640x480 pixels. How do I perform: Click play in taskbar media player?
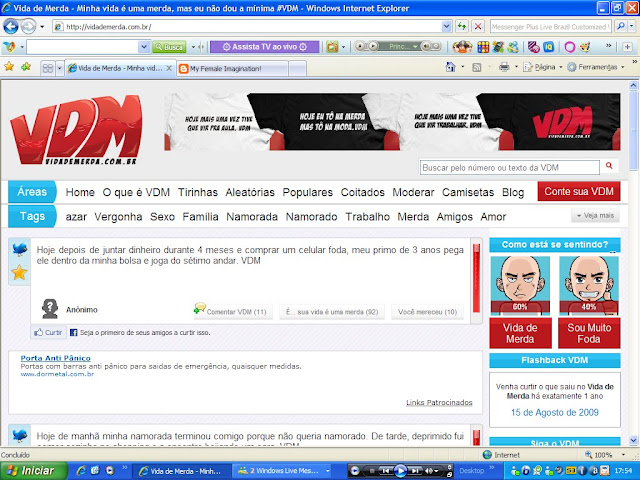[400, 471]
